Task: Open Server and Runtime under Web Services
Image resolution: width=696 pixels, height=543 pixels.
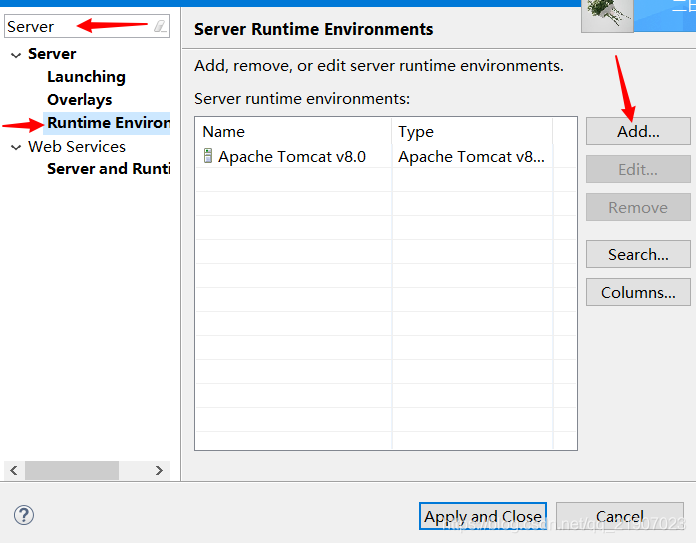Action: (108, 169)
